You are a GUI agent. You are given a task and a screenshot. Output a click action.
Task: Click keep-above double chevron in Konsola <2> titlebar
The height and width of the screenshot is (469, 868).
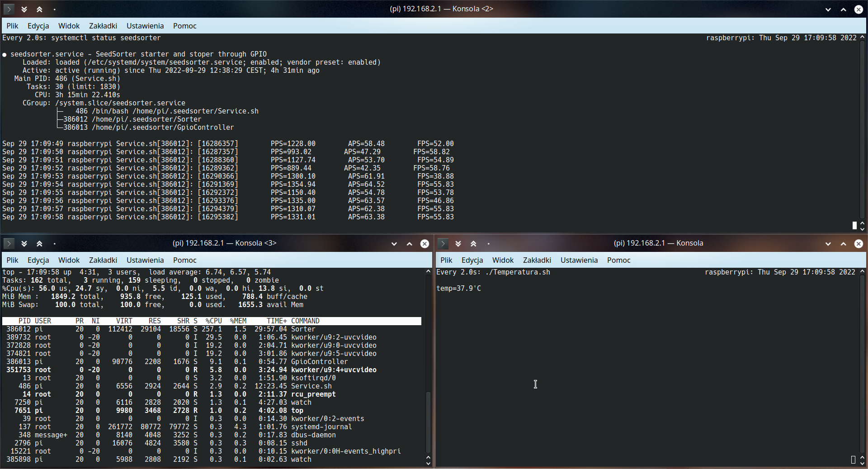pyautogui.click(x=39, y=9)
